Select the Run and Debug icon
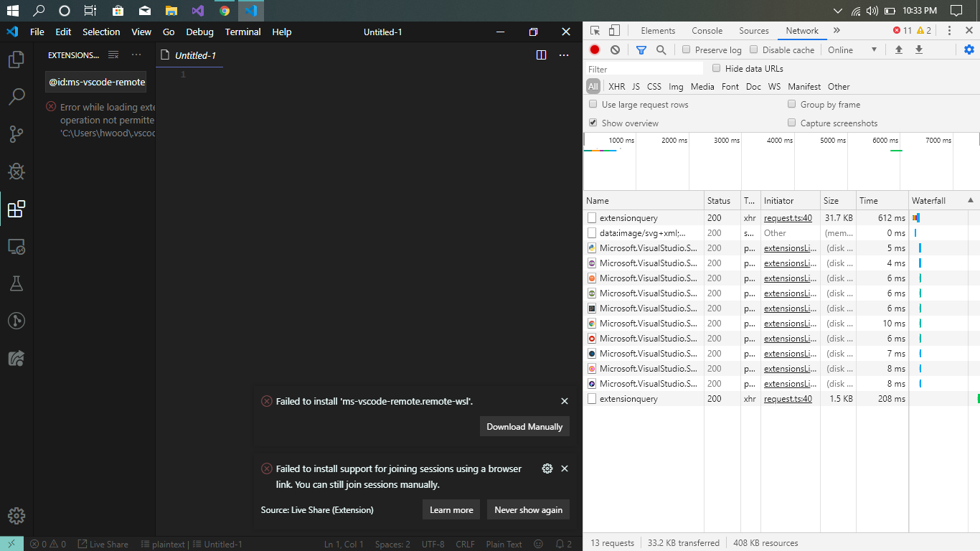The height and width of the screenshot is (551, 980). coord(16,171)
